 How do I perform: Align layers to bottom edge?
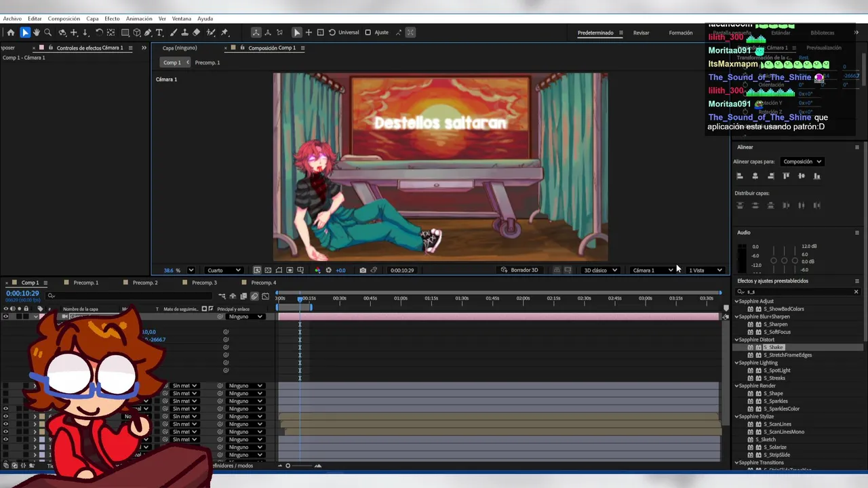[x=816, y=176]
